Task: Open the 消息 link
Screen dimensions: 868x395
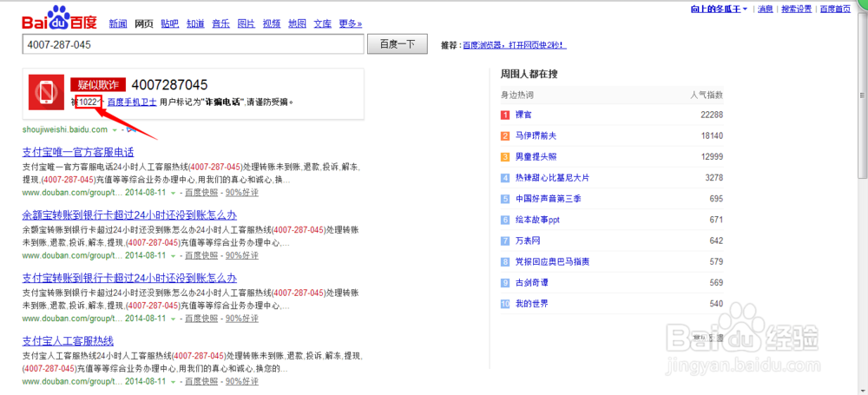Action: pos(765,9)
